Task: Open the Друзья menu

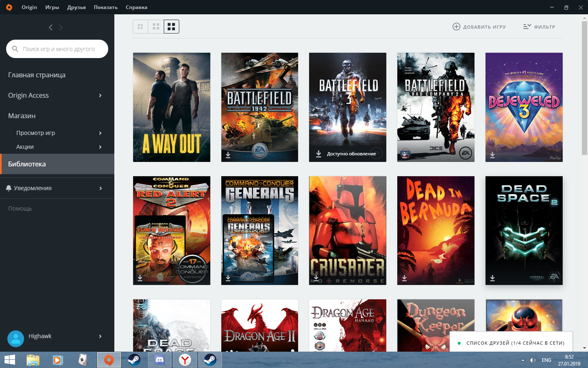Action: click(76, 7)
